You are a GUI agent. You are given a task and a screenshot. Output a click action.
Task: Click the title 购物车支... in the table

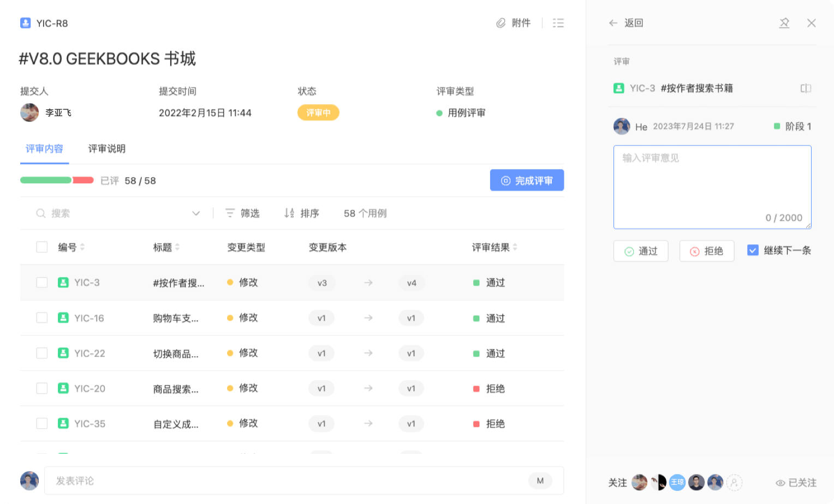pos(176,319)
